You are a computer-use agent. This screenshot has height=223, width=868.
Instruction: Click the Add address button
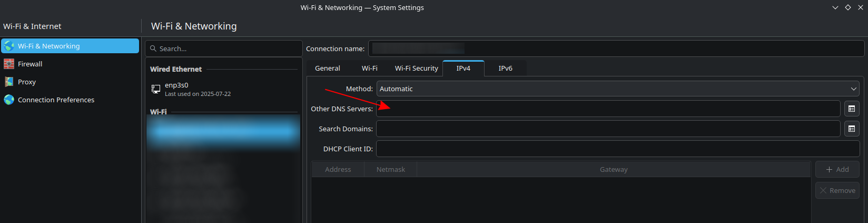837,169
